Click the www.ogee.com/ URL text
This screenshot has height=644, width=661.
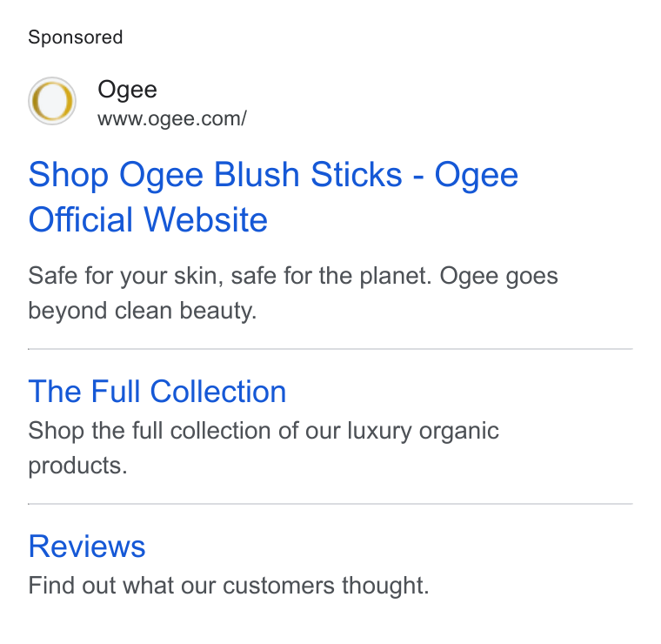tap(172, 118)
